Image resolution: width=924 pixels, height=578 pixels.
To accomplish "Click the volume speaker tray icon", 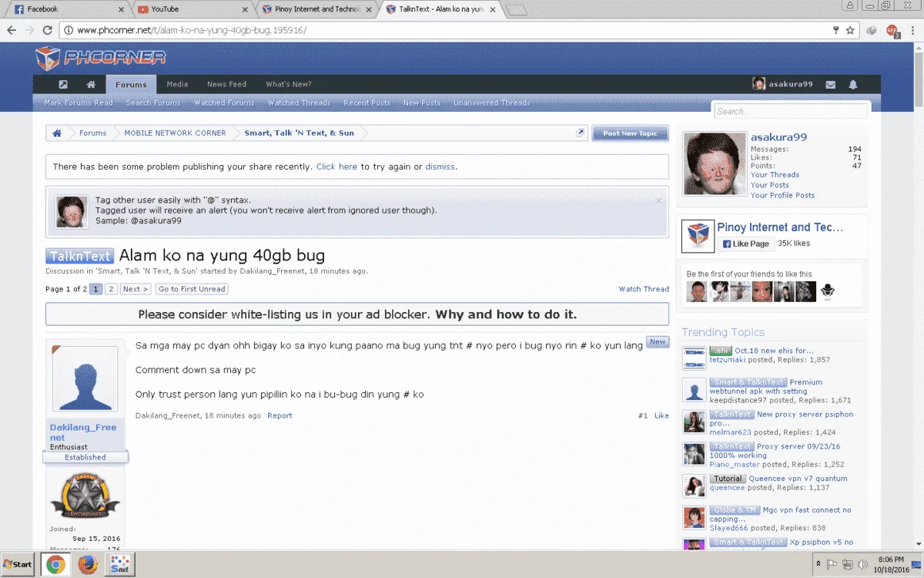I will tap(861, 564).
